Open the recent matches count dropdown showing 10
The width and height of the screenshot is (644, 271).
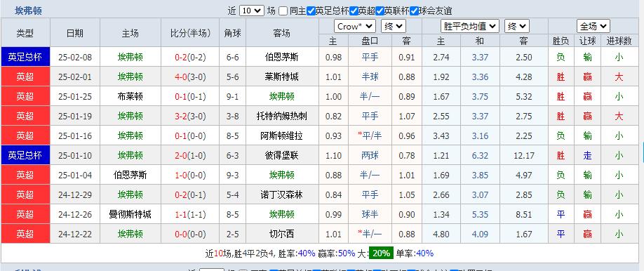click(251, 11)
